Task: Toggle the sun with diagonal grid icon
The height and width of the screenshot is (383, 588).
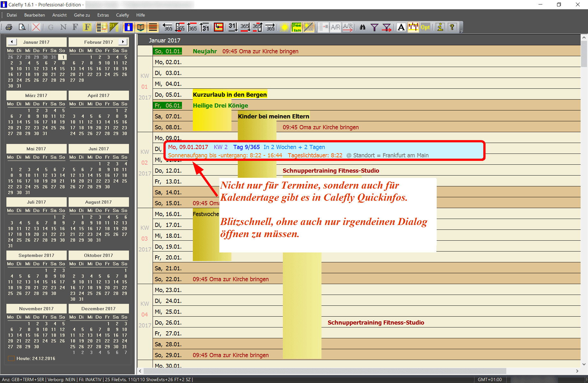Action: click(309, 27)
